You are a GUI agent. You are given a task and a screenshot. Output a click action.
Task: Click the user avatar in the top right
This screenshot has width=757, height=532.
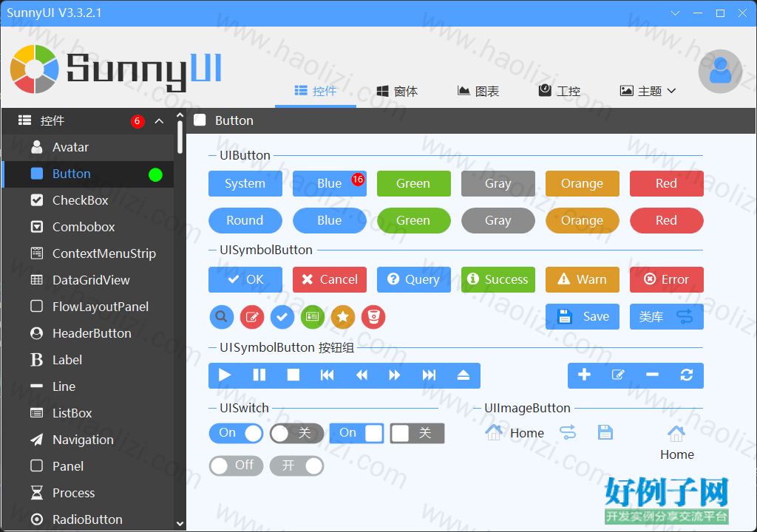pyautogui.click(x=720, y=71)
